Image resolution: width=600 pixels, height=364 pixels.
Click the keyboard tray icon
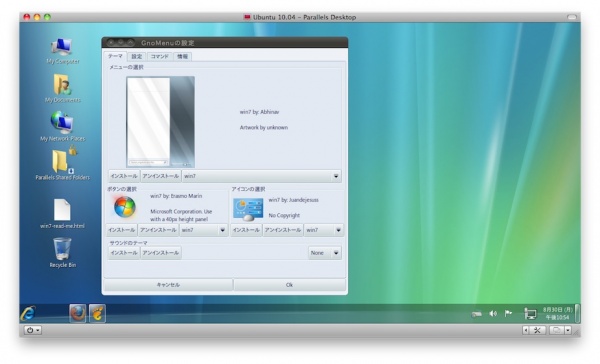coord(476,314)
